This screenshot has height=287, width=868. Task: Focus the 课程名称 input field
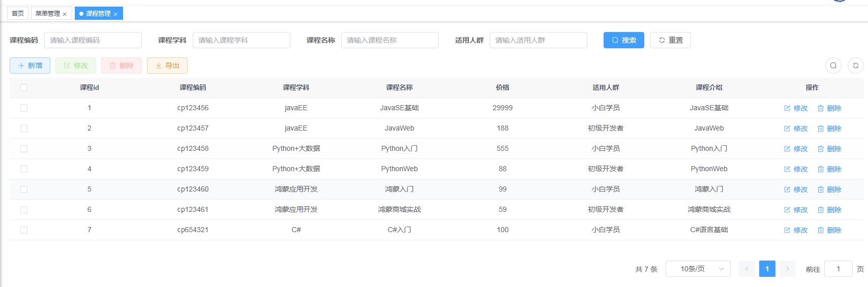coord(390,40)
